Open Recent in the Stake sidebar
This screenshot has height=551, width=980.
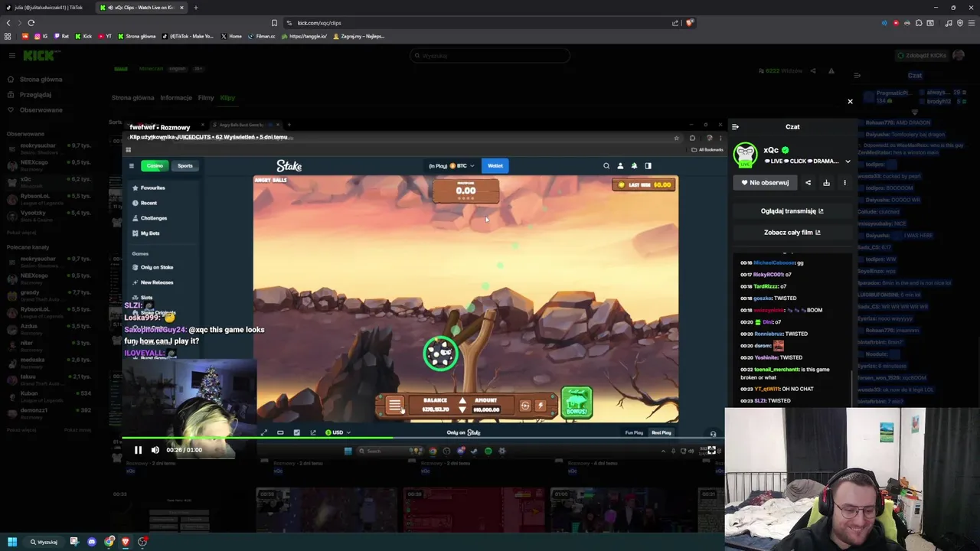click(145, 204)
